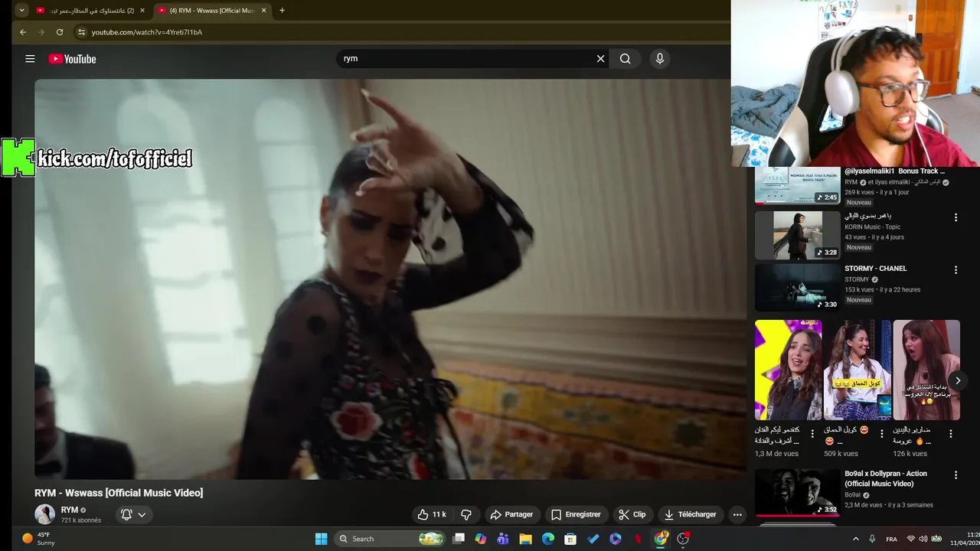This screenshot has height=551, width=980.
Task: Open the RYM channel name link
Action: coord(70,510)
